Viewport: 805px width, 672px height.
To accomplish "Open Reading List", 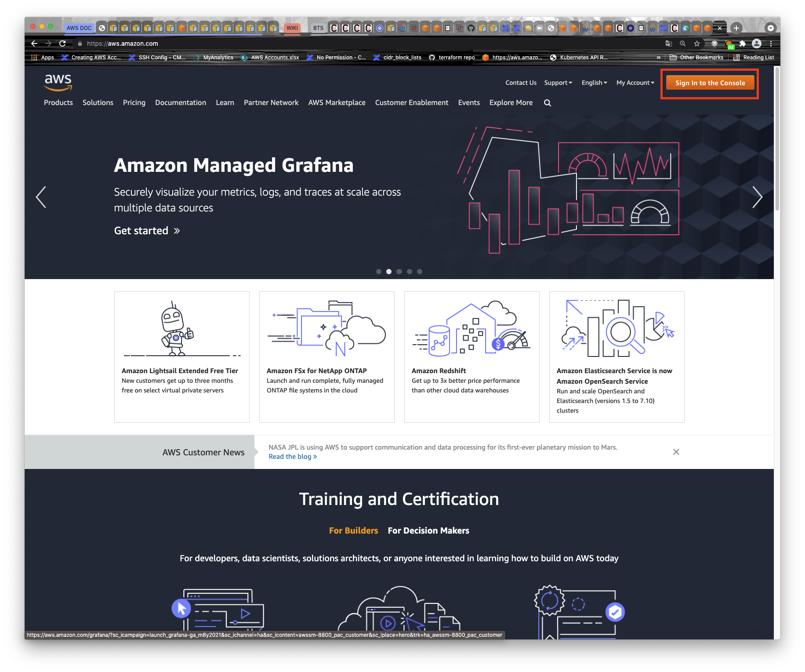I will coord(754,58).
